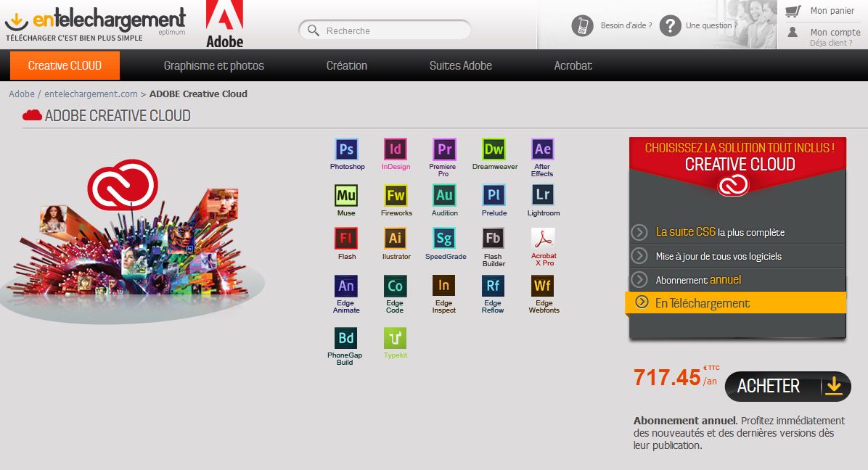
Task: Open the Audition Au icon
Action: 444,195
